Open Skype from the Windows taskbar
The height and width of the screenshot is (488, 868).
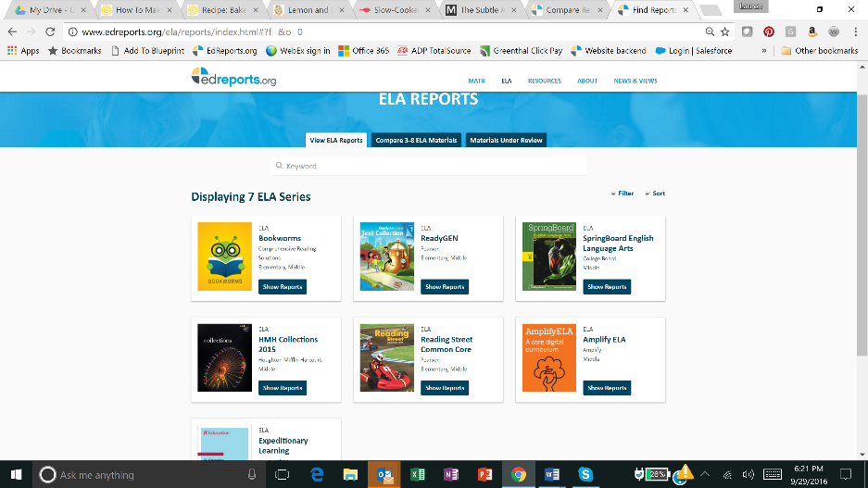[585, 474]
